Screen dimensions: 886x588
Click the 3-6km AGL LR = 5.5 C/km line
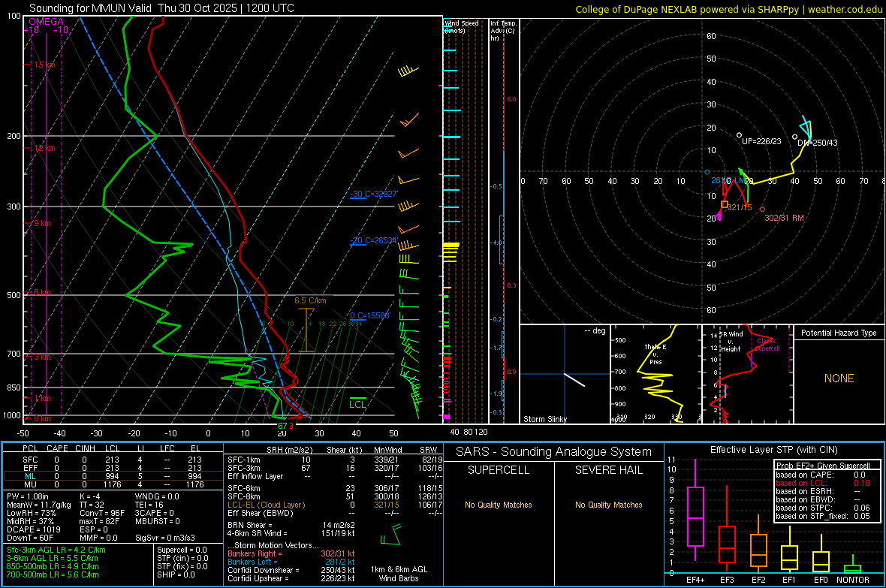52,558
